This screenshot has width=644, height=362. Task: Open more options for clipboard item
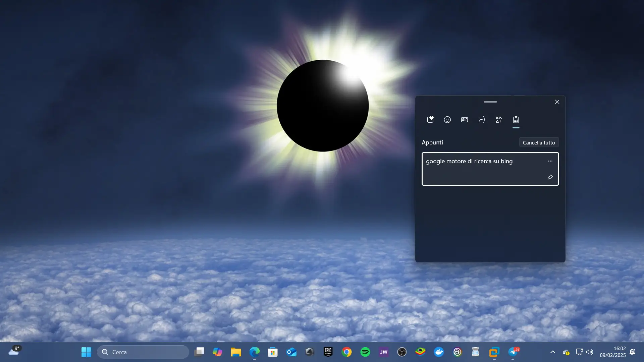tap(550, 161)
